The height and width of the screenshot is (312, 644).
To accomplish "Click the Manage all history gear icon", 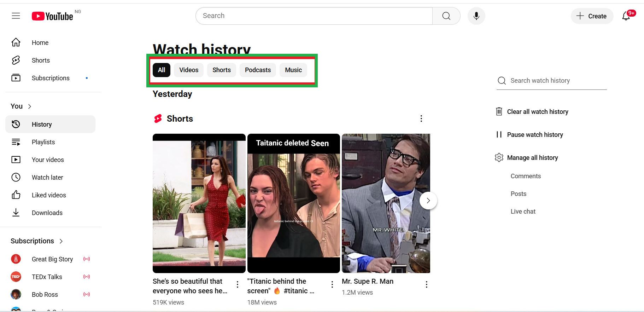I will click(x=499, y=157).
